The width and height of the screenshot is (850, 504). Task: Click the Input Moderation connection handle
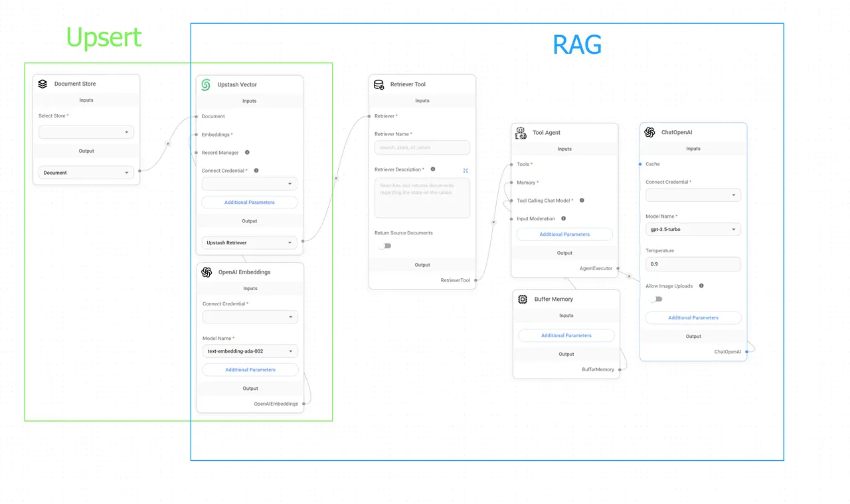(x=511, y=218)
